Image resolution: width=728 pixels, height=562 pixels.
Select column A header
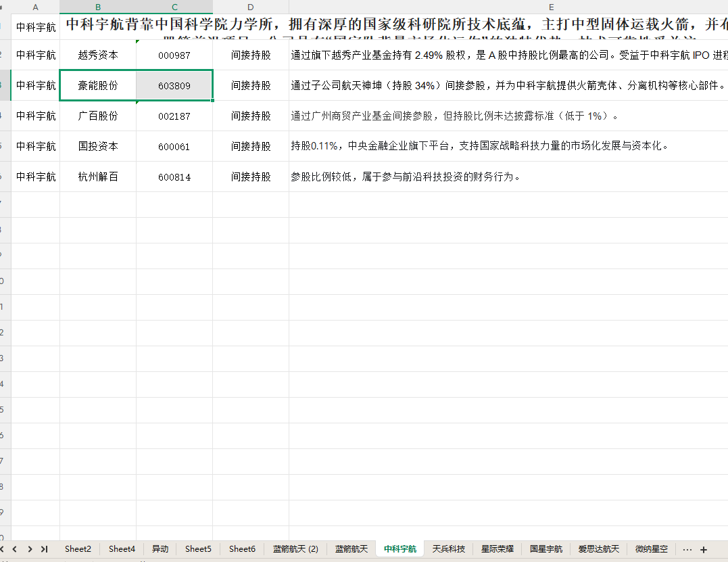coord(35,7)
